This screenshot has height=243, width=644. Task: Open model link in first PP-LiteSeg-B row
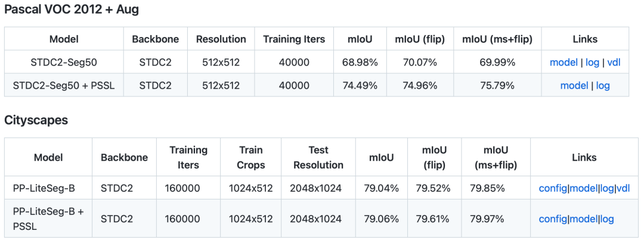point(583,188)
